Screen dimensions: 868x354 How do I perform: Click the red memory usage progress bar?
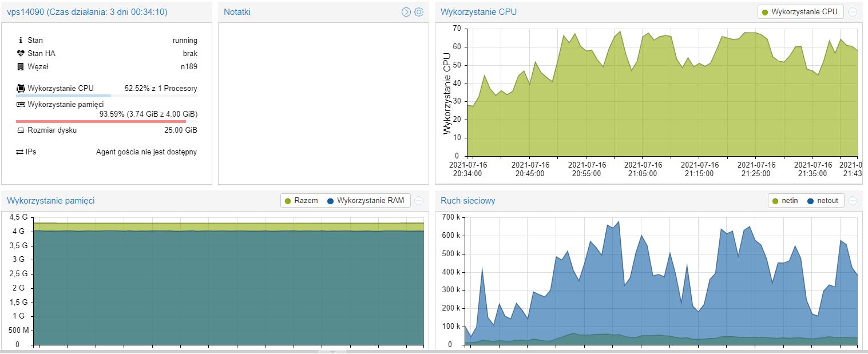[x=101, y=121]
